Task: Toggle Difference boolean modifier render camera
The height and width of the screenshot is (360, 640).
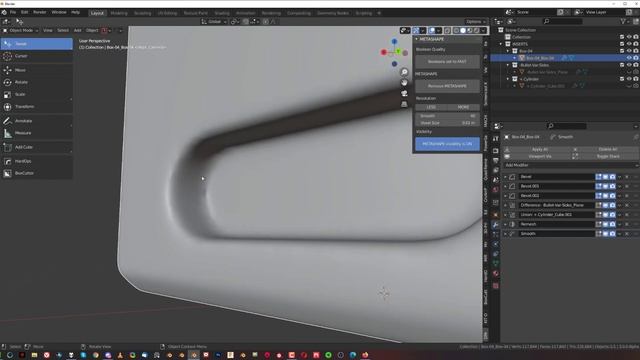Action: click(x=612, y=205)
